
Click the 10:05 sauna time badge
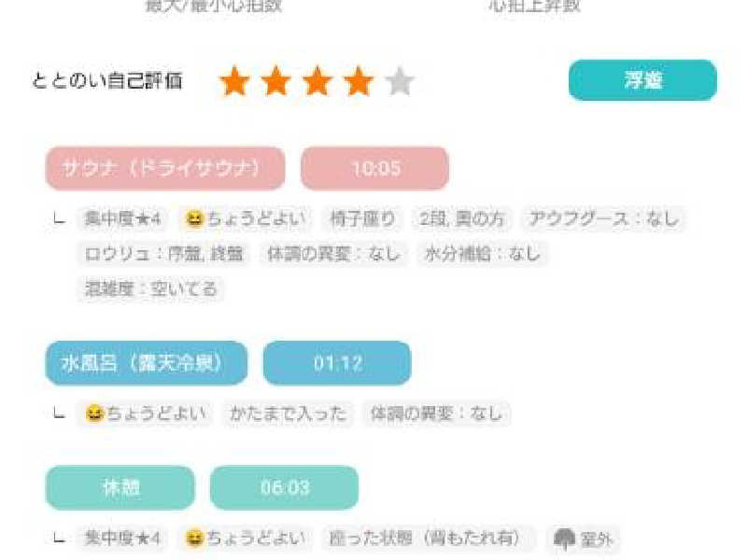(375, 168)
